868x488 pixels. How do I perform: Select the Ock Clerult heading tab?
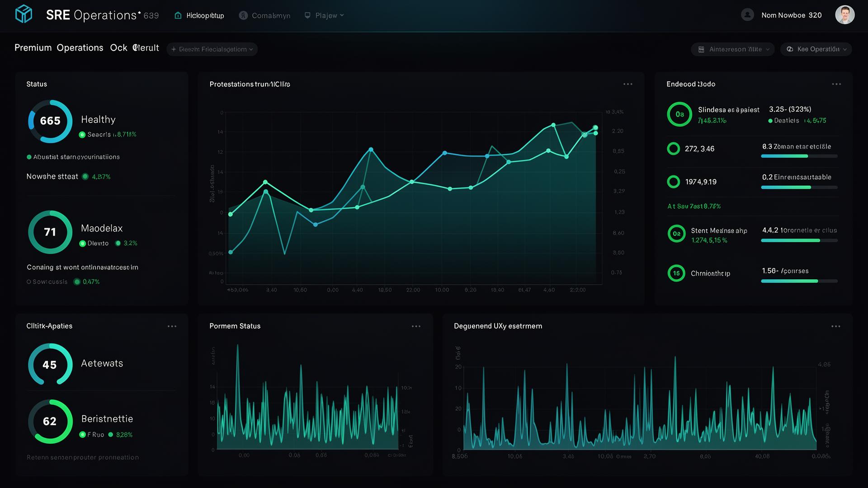(x=134, y=48)
